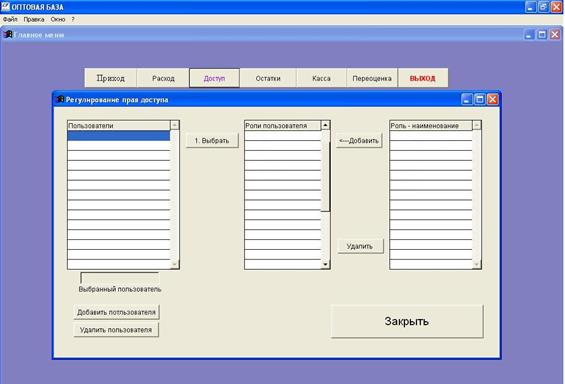Click the Удалить role button
This screenshot has width=565, height=384.
click(x=360, y=246)
